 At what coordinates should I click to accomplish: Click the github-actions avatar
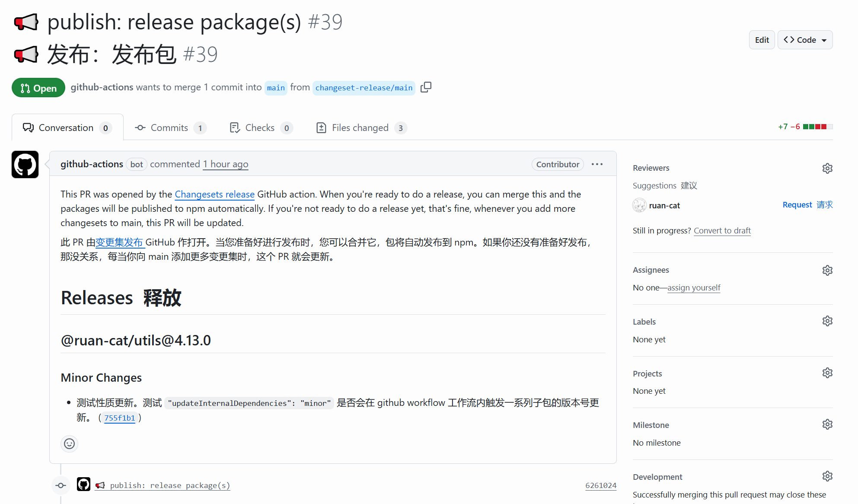click(x=25, y=165)
